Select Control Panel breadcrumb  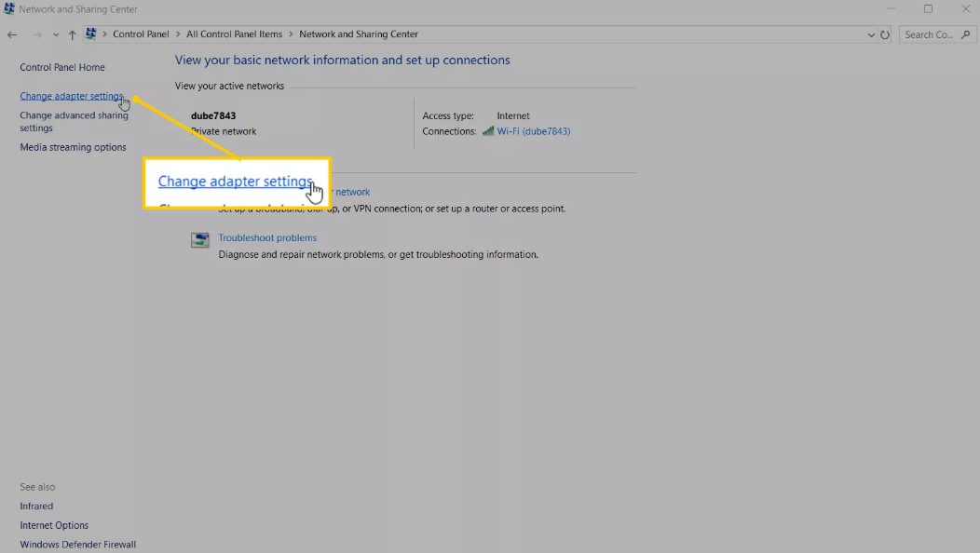pos(141,34)
